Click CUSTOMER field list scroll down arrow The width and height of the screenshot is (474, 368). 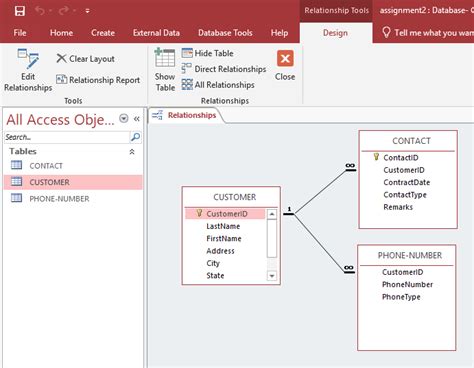(272, 276)
